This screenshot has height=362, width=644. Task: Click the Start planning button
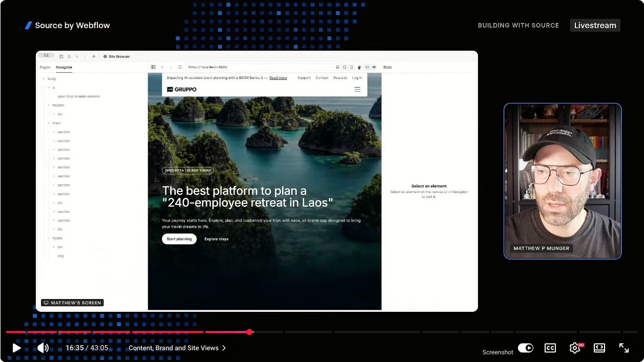point(179,239)
